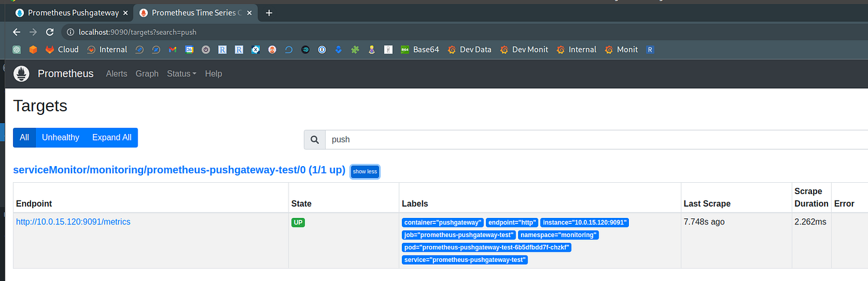Click the namespace="monitoring" label badge
This screenshot has height=281, width=868.
pyautogui.click(x=559, y=235)
